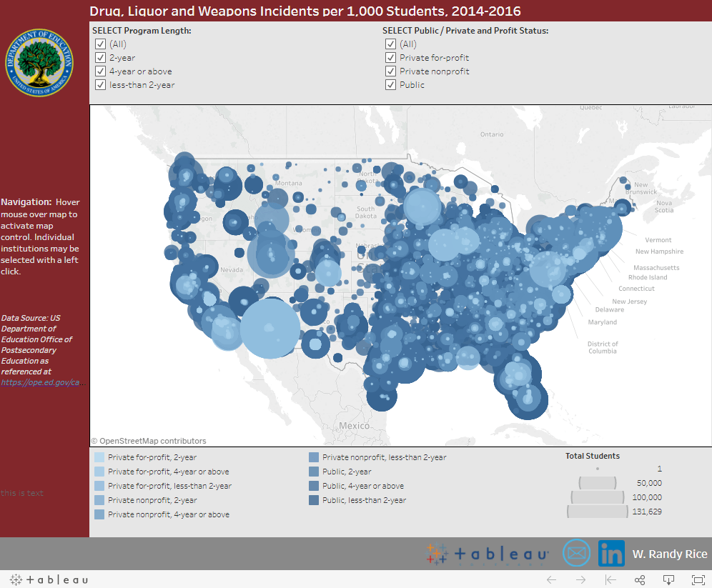The width and height of the screenshot is (712, 588).
Task: Click the 'SELECT Program Length:' filter title
Action: (x=142, y=31)
